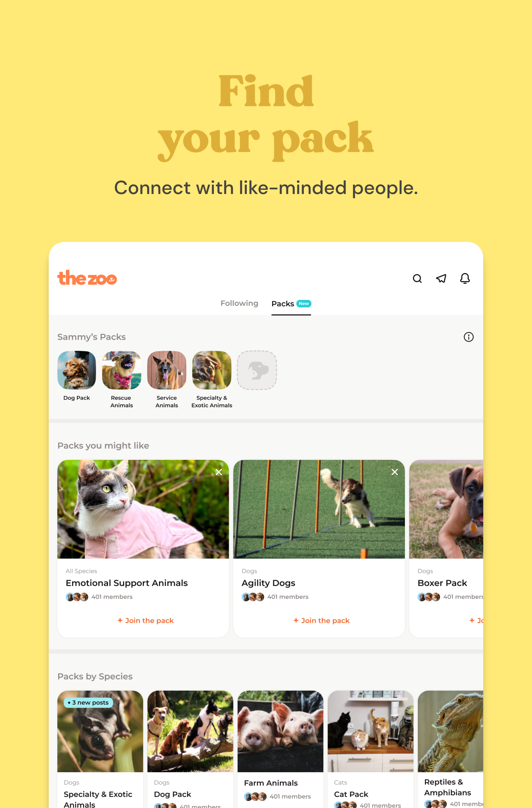The height and width of the screenshot is (808, 532).
Task: Click the 3 new posts badge
Action: (x=88, y=702)
